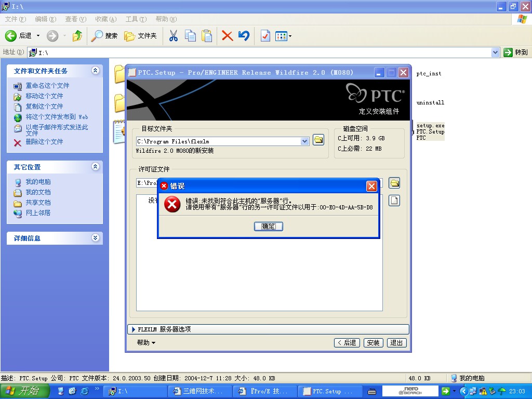Open the 帮助 menu in Explorer
The width and height of the screenshot is (532, 399).
click(166, 19)
